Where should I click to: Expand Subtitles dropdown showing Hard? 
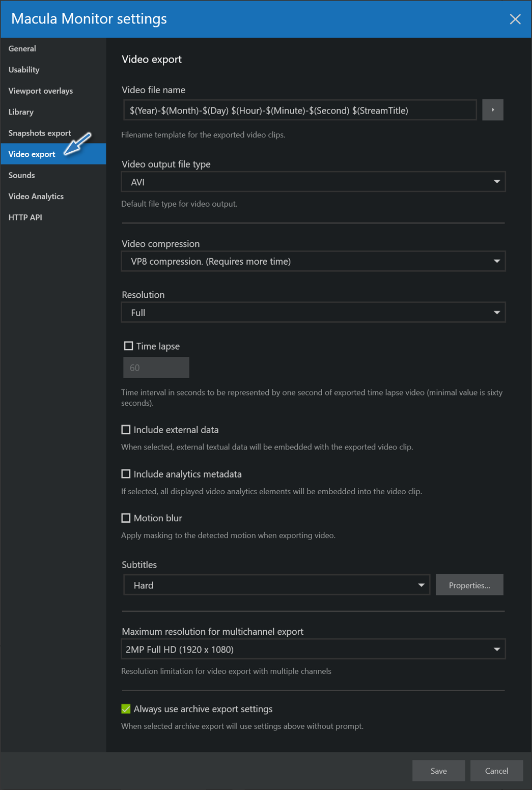pos(276,585)
